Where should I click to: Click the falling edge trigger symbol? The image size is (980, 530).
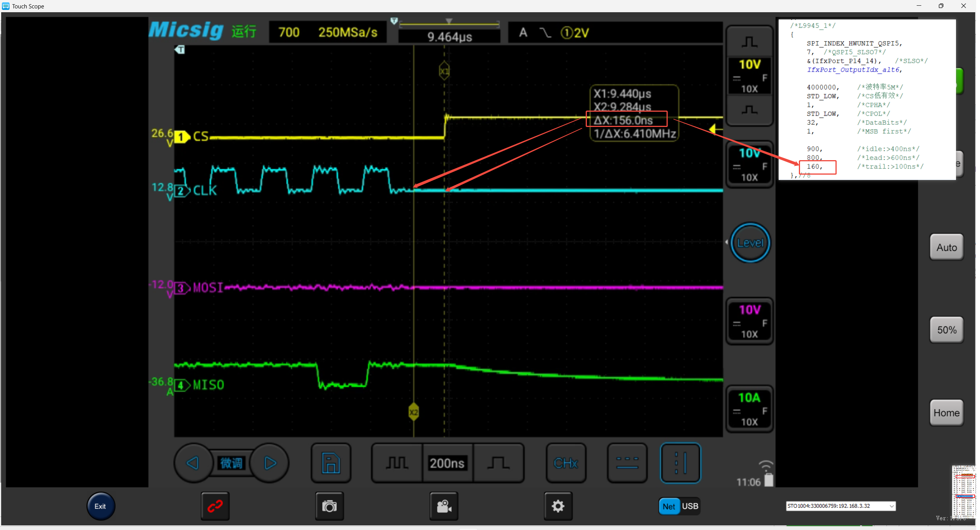point(545,33)
